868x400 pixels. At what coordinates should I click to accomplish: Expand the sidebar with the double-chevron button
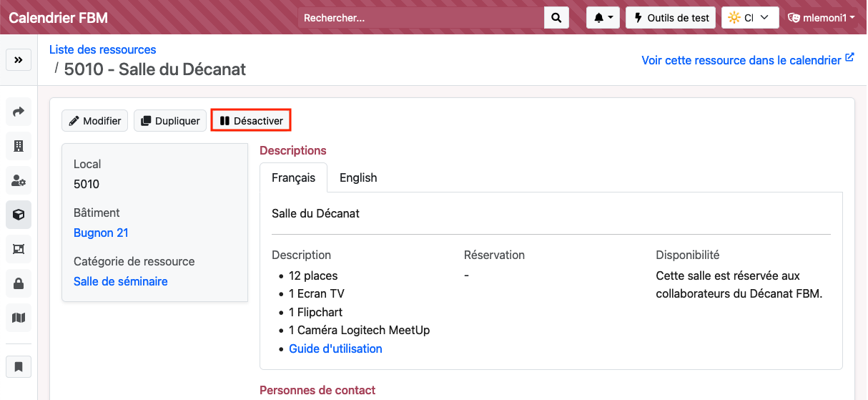(x=19, y=60)
